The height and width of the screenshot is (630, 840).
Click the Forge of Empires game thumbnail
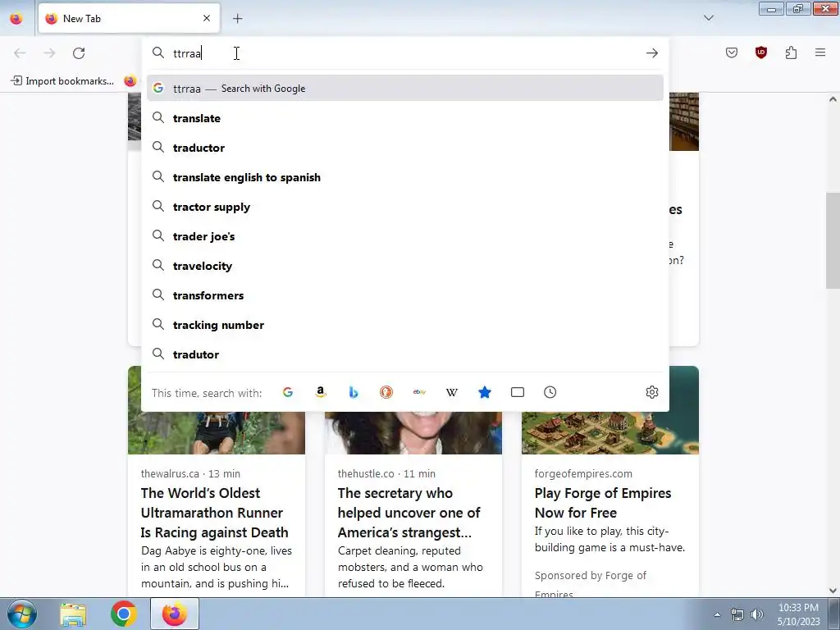pyautogui.click(x=610, y=433)
